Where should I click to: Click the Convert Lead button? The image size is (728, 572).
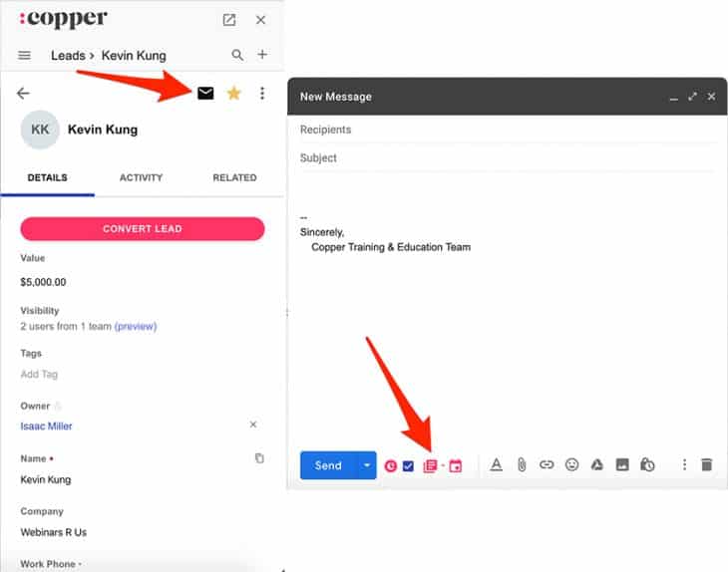(x=143, y=229)
